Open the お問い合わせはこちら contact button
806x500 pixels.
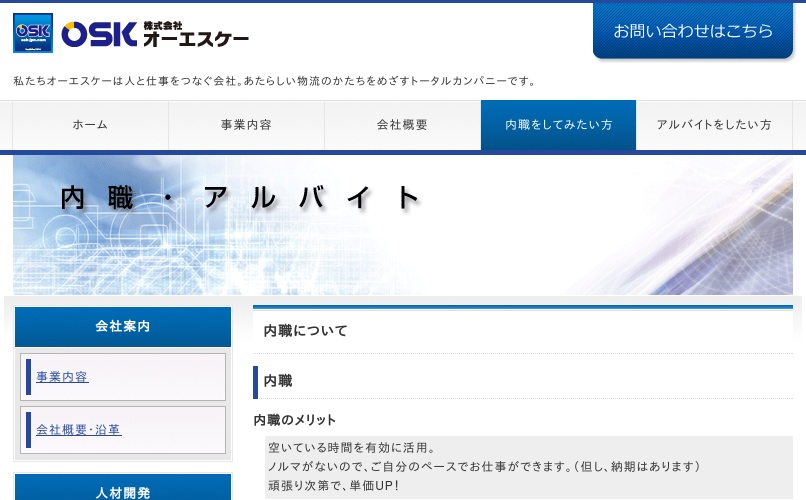point(692,31)
